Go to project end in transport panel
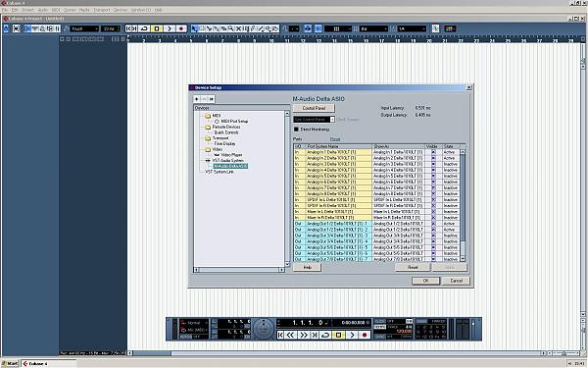The height and width of the screenshot is (368, 588). [x=315, y=335]
